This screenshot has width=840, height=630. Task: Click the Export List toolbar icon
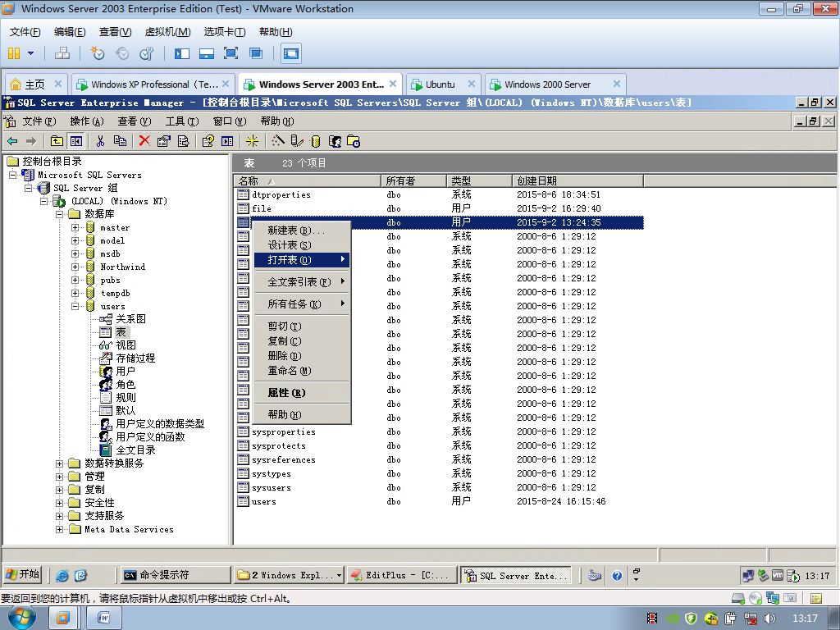(183, 141)
